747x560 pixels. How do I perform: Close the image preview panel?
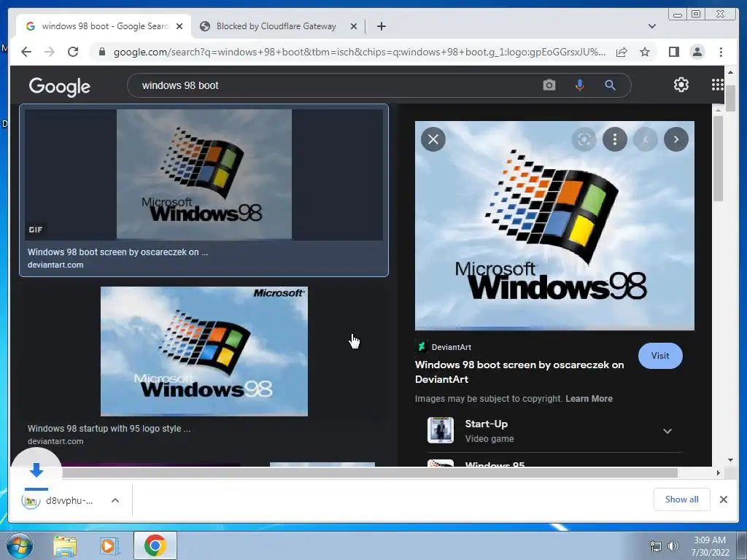click(433, 139)
